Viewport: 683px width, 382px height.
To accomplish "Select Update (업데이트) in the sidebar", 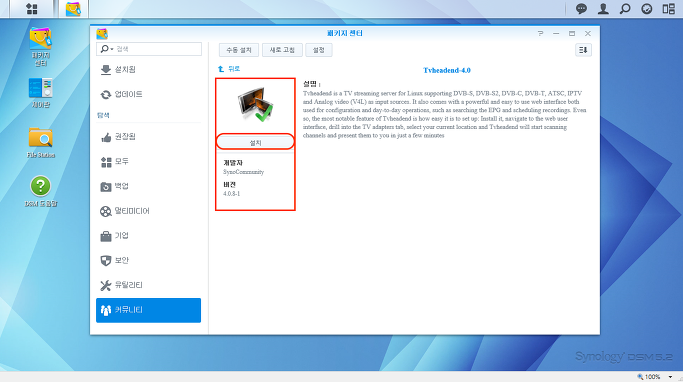I will pyautogui.click(x=149, y=95).
